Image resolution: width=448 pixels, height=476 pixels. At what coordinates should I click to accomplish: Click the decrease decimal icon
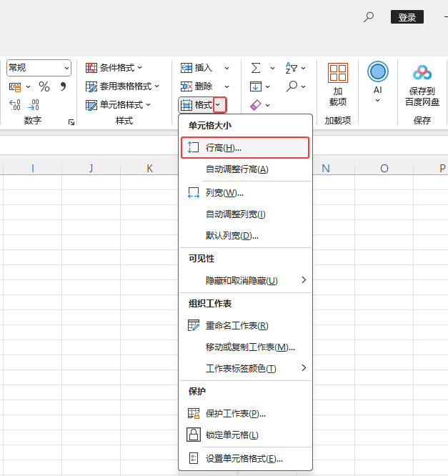(x=34, y=105)
